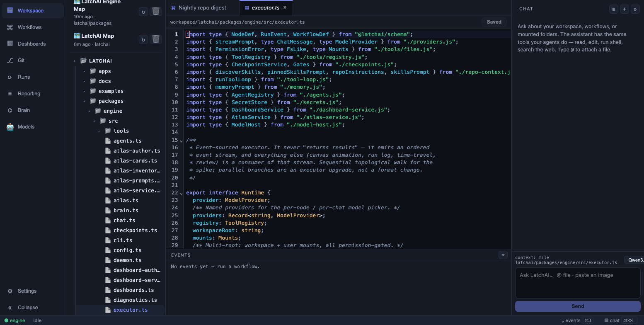Screen dimensions: 644x325
Task: Open Settings in the sidebar
Action: (x=33, y=291)
